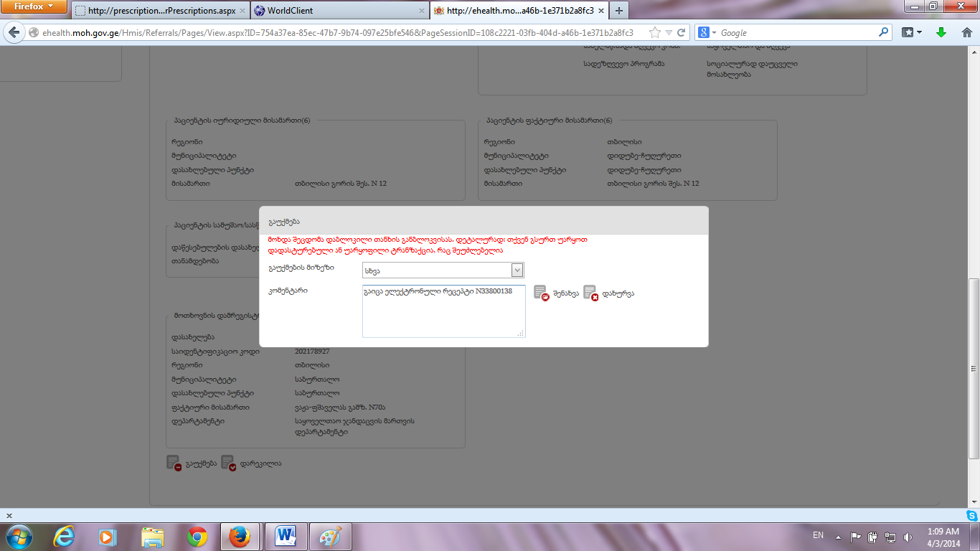Viewport: 980px width, 551px height.
Task: Click inside the კომენტარი comment text area
Action: click(443, 316)
